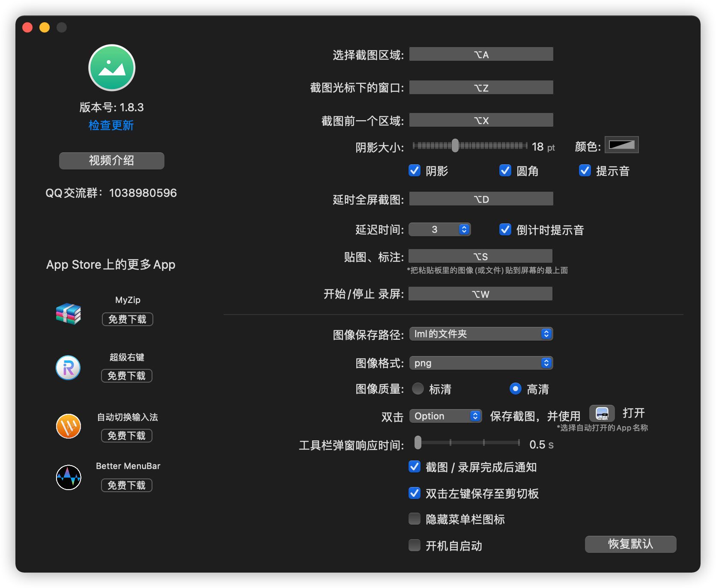Open the 延迟时间 dropdown

point(440,229)
